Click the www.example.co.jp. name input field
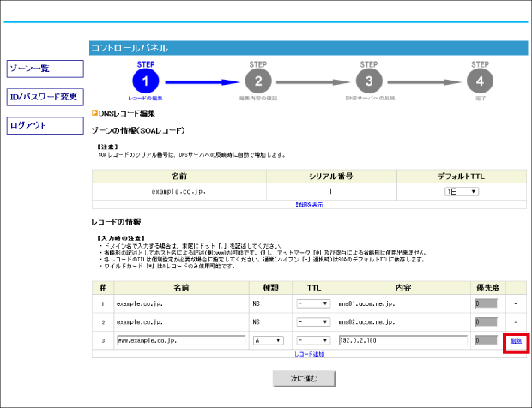532x408 pixels. point(181,340)
